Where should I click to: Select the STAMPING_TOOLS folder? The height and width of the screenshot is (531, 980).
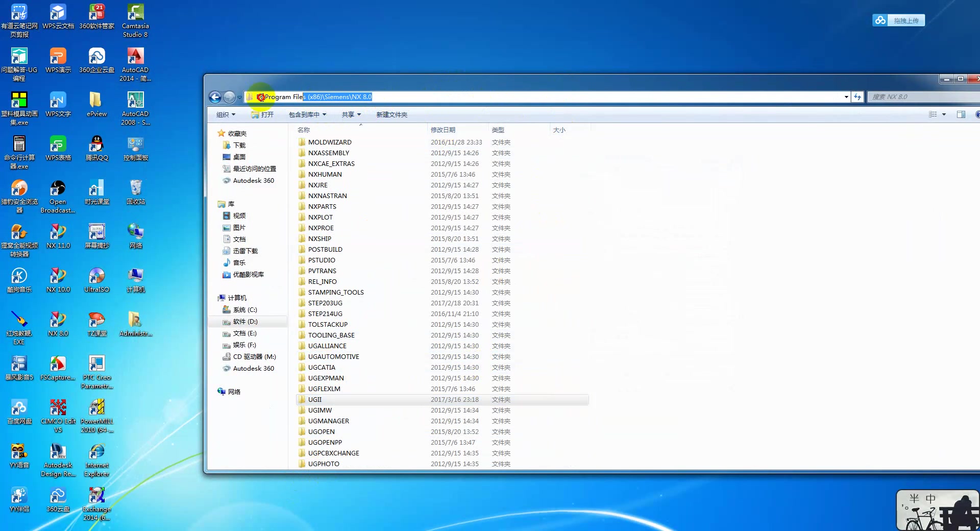[336, 292]
